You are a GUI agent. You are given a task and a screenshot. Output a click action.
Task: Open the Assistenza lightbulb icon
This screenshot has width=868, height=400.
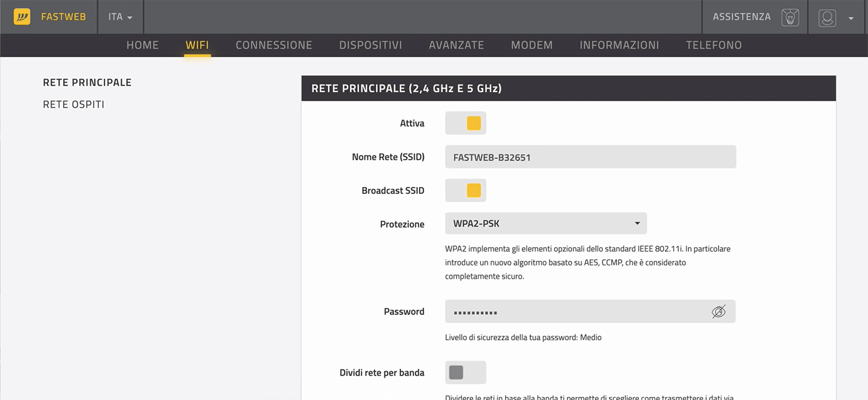coord(790,17)
